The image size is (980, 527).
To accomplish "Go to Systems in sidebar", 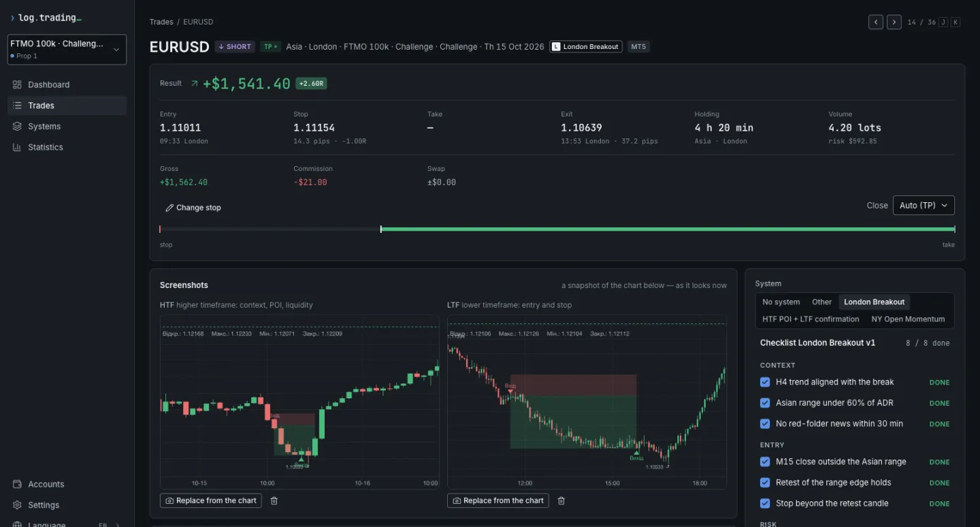I will point(67,127).
